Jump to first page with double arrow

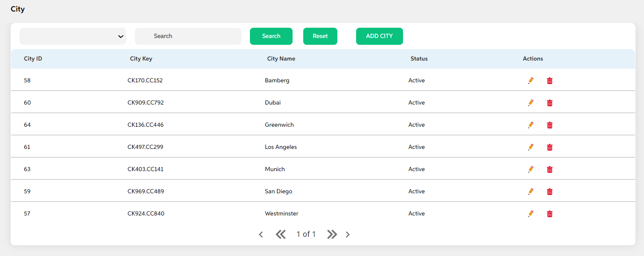(x=281, y=234)
